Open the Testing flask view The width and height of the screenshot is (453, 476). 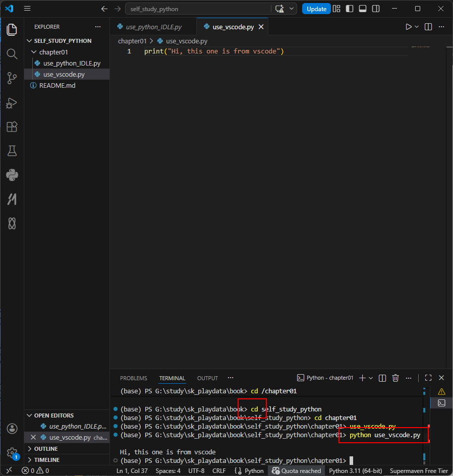click(x=12, y=151)
